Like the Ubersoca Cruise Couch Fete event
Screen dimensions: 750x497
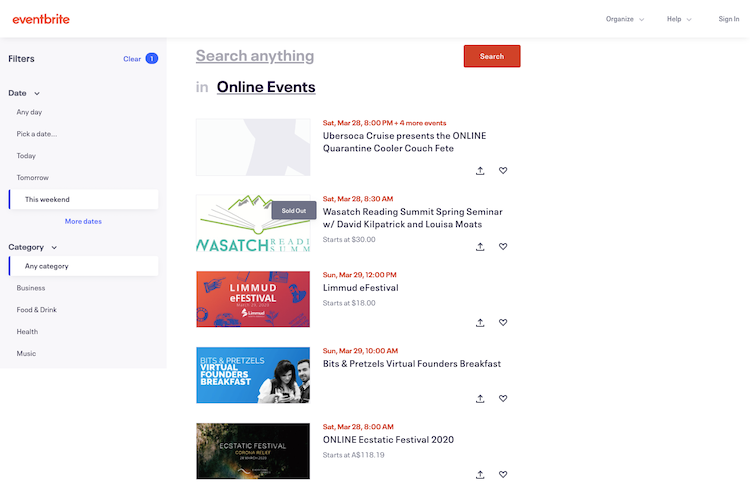pos(503,170)
